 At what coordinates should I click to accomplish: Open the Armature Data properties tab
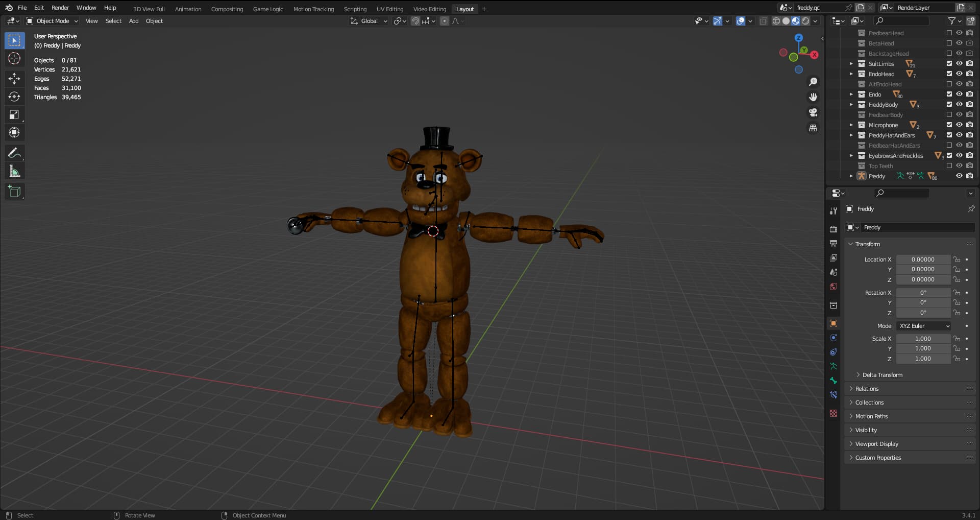tap(834, 366)
